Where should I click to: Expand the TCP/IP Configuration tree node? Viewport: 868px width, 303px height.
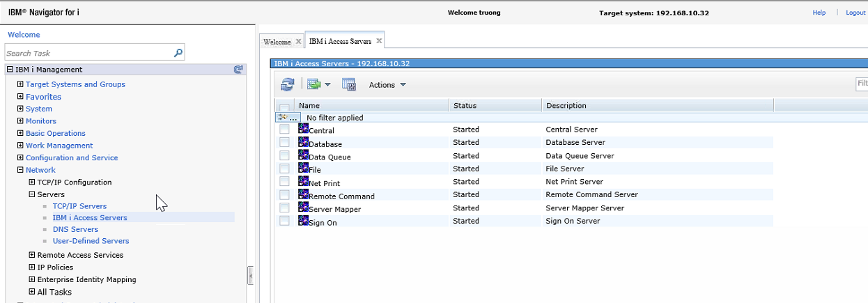[x=32, y=182]
